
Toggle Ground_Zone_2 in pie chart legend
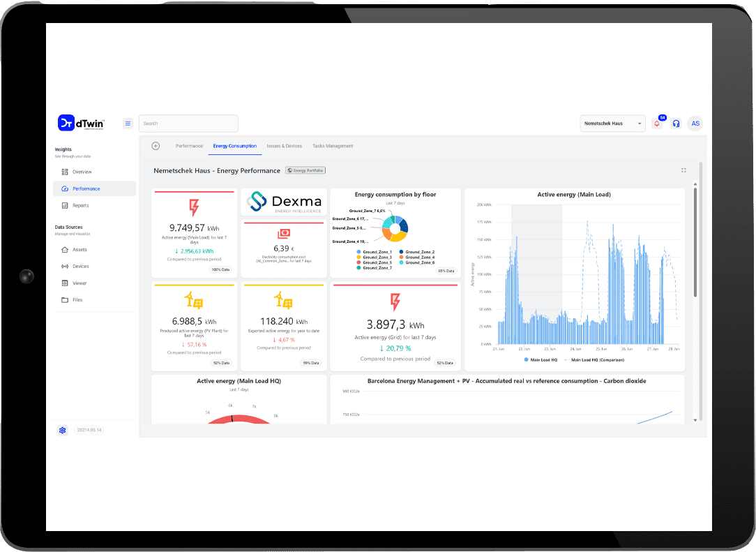pos(419,252)
